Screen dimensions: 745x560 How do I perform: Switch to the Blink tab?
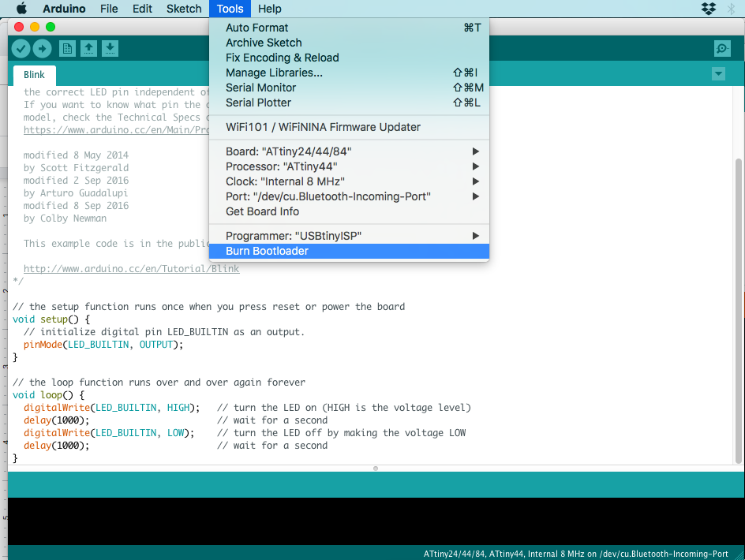click(34, 74)
